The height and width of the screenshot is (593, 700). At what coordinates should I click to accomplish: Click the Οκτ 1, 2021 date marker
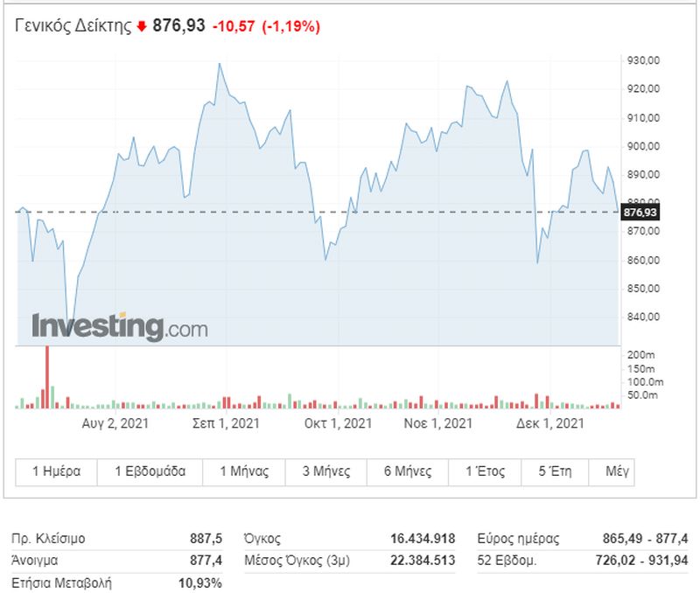pyautogui.click(x=338, y=423)
